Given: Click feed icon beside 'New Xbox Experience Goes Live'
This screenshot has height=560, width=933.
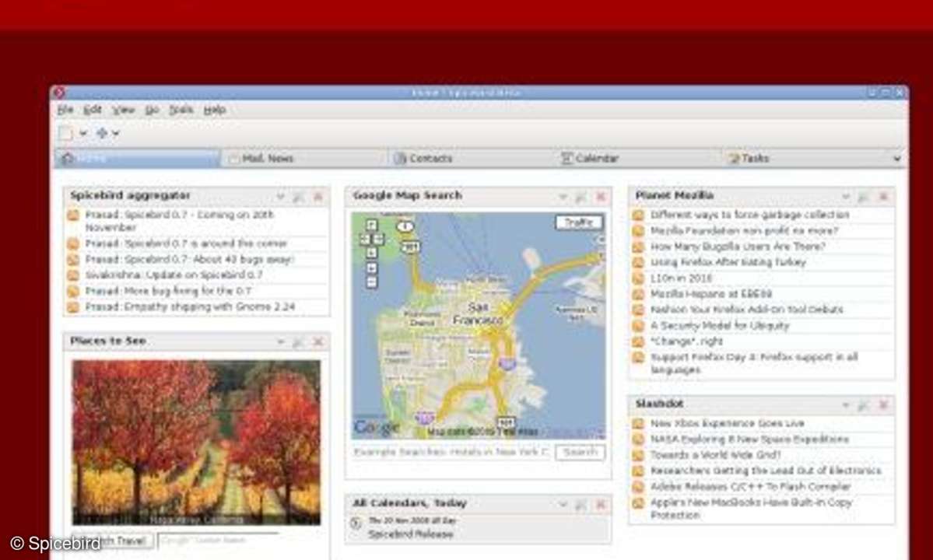Looking at the screenshot, I should (638, 424).
